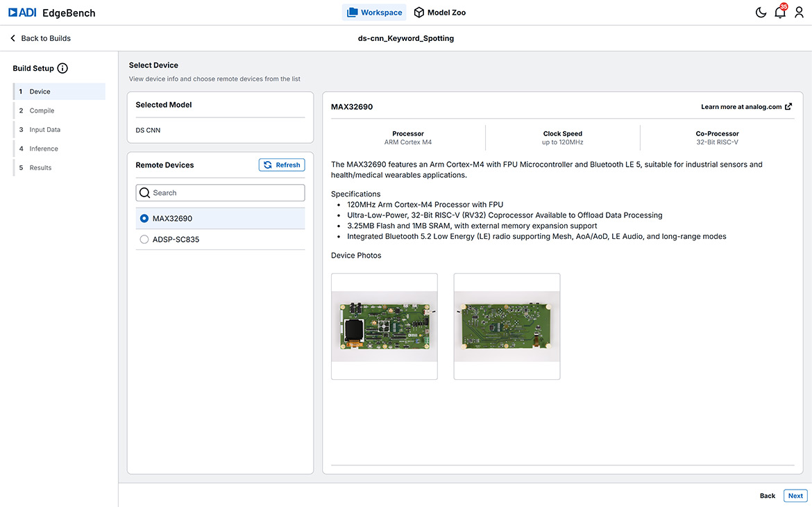Click the Workspace folder icon
The width and height of the screenshot is (812, 507).
tap(352, 13)
